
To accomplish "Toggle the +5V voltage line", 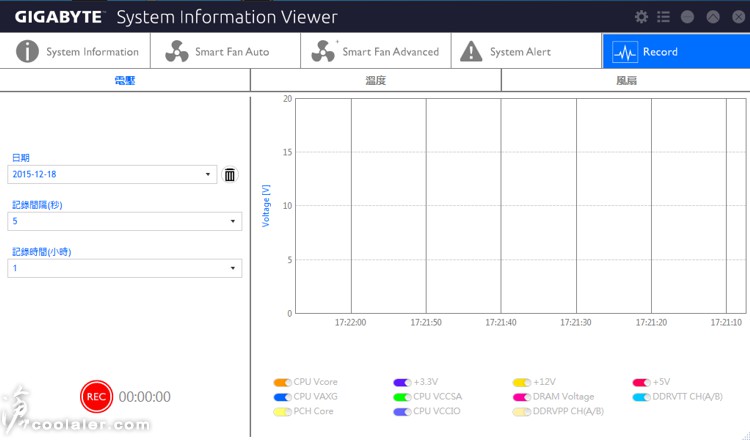I will point(641,382).
